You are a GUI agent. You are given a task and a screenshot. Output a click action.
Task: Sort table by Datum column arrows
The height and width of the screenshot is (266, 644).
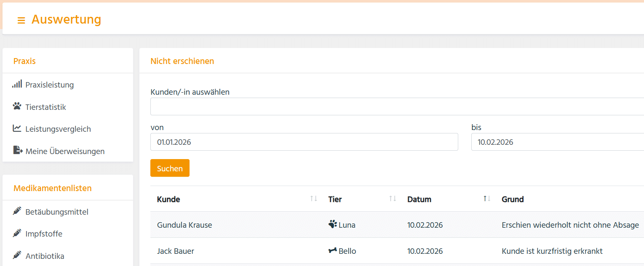click(x=487, y=199)
